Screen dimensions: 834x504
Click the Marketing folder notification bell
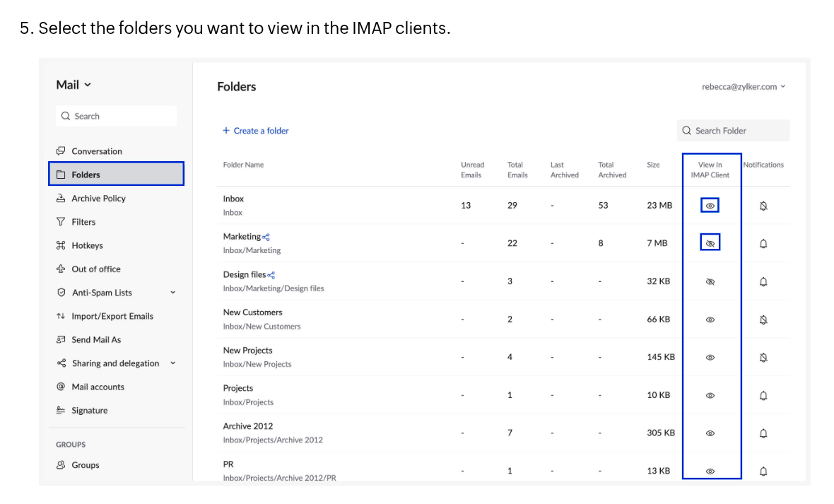point(763,243)
